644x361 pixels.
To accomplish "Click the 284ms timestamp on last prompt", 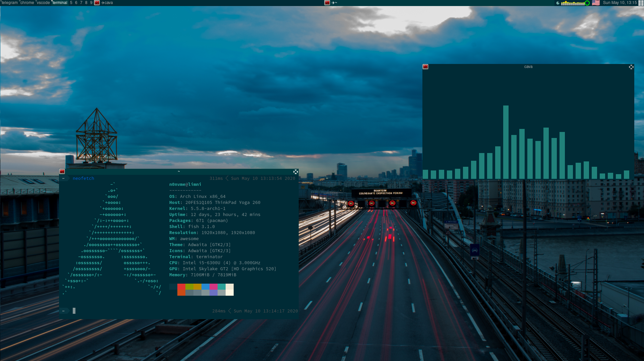I will coord(219,311).
